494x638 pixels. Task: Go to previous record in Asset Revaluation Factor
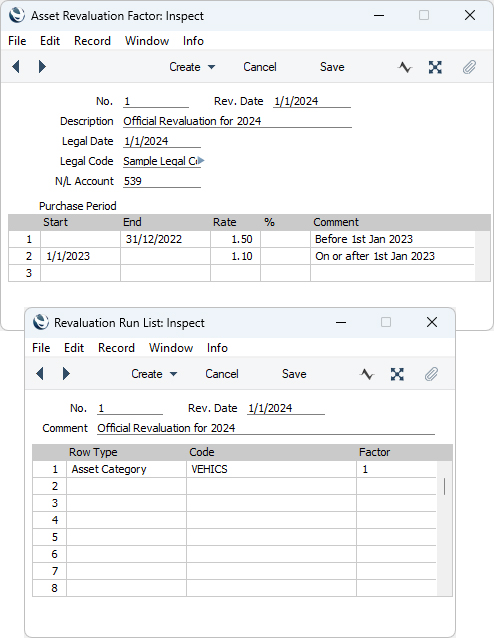16,66
